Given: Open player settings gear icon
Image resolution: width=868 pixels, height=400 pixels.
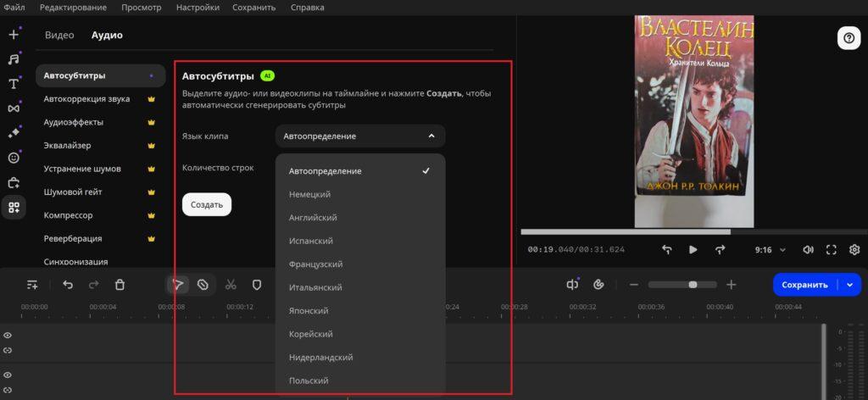Looking at the screenshot, I should coord(854,249).
